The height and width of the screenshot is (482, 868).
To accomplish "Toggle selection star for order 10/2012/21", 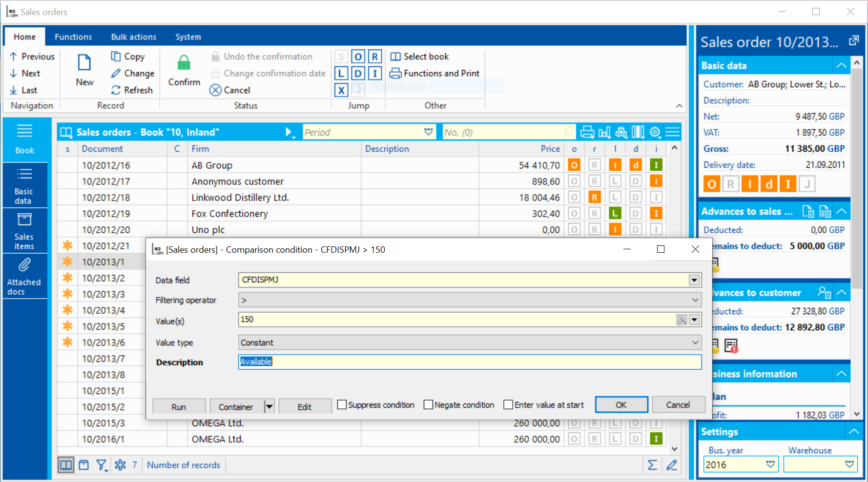I will click(x=67, y=245).
